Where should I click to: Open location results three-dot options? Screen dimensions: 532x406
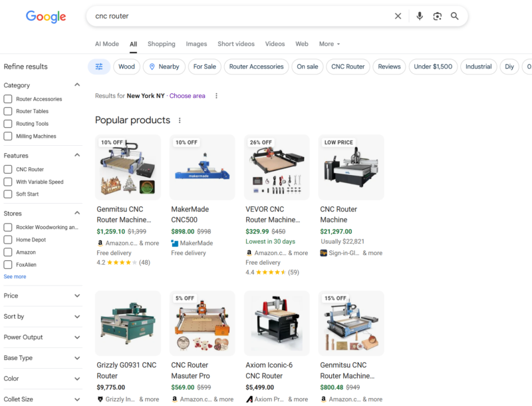click(216, 96)
